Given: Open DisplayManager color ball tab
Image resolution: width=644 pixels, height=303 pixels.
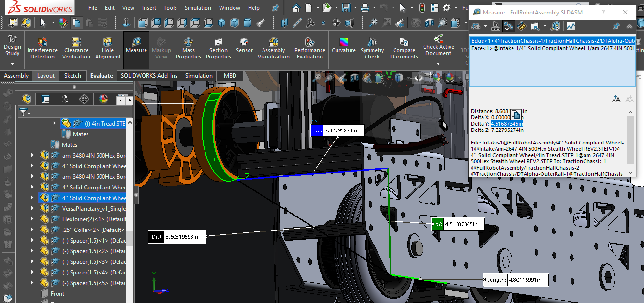Looking at the screenshot, I should [x=103, y=99].
